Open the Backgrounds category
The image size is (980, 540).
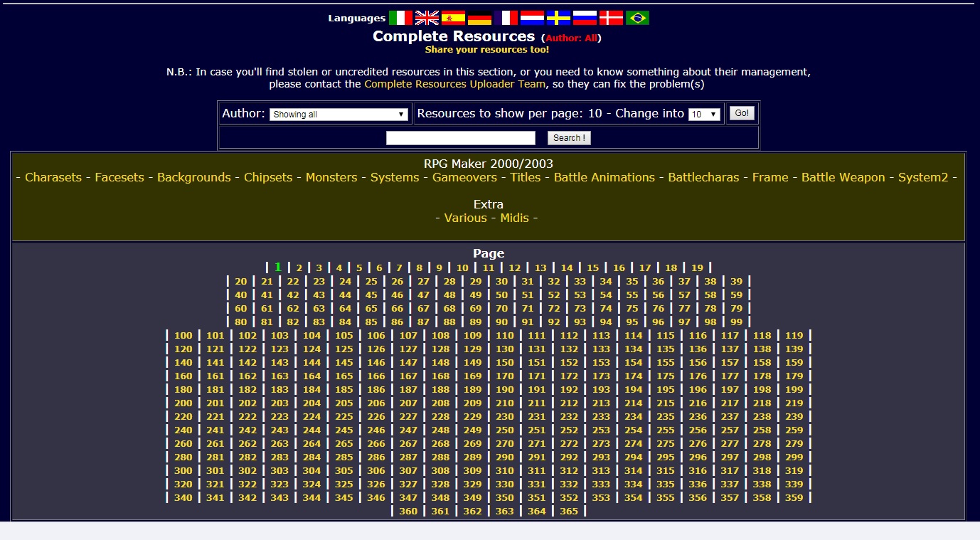tap(194, 177)
